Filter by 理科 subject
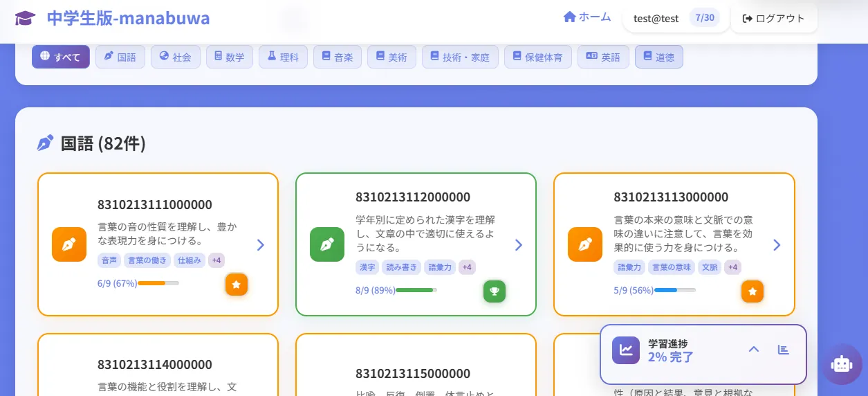Image resolution: width=868 pixels, height=396 pixels. point(283,57)
